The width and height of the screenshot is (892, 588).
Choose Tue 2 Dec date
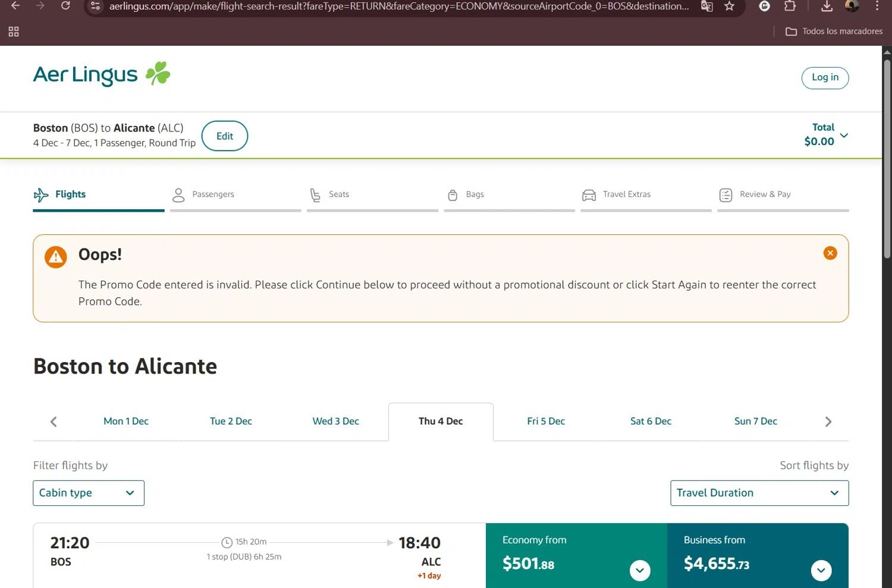pos(231,422)
